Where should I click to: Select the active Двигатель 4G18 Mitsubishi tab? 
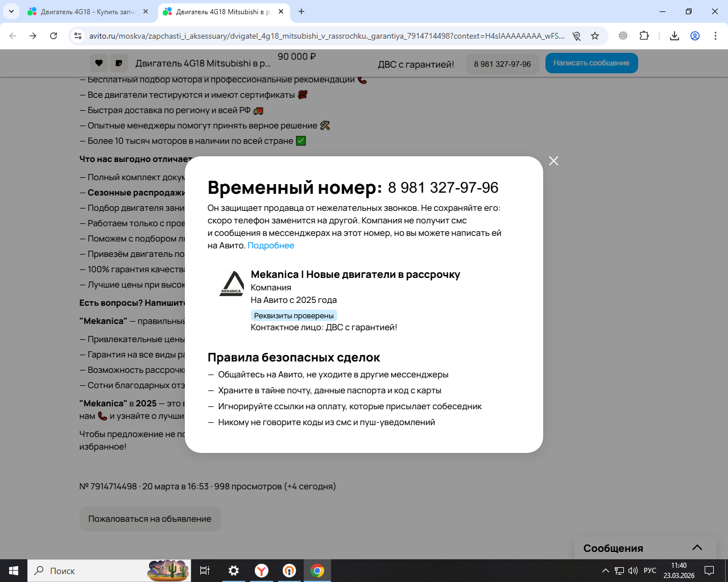(x=223, y=11)
